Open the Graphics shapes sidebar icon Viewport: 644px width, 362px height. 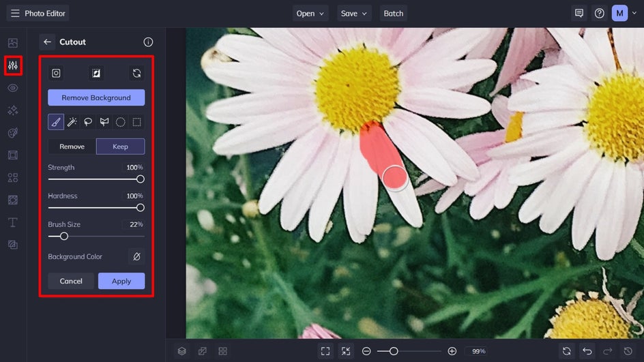(x=13, y=177)
